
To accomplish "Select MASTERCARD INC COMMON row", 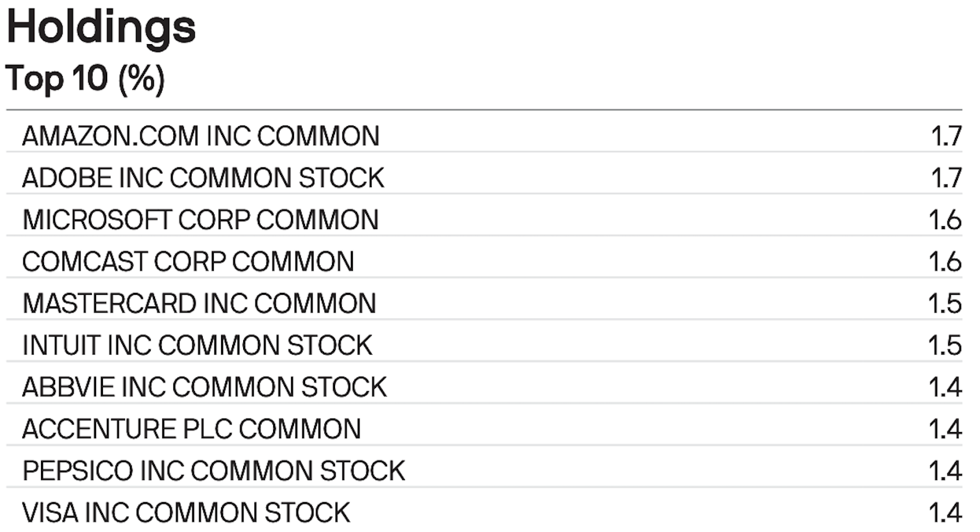I will (199, 303).
